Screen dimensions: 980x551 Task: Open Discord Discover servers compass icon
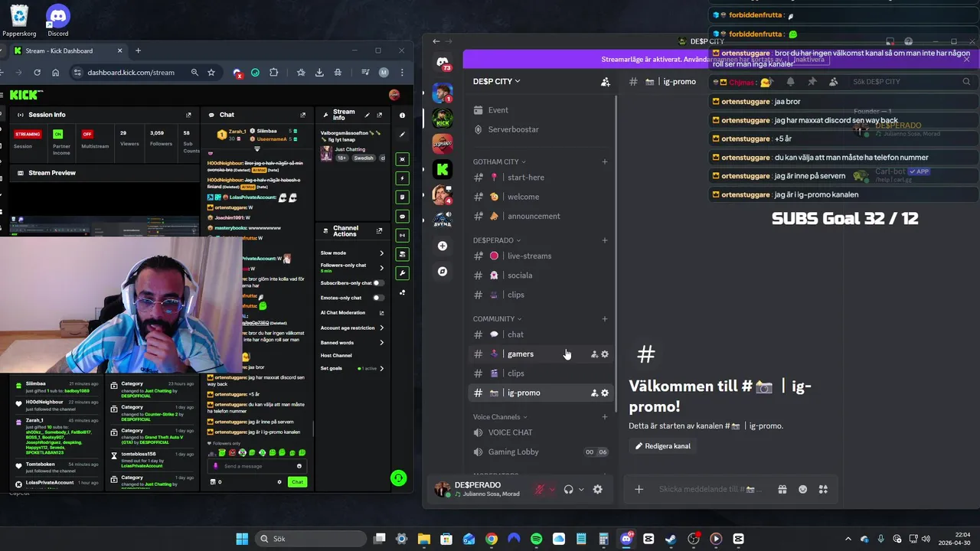pos(443,272)
